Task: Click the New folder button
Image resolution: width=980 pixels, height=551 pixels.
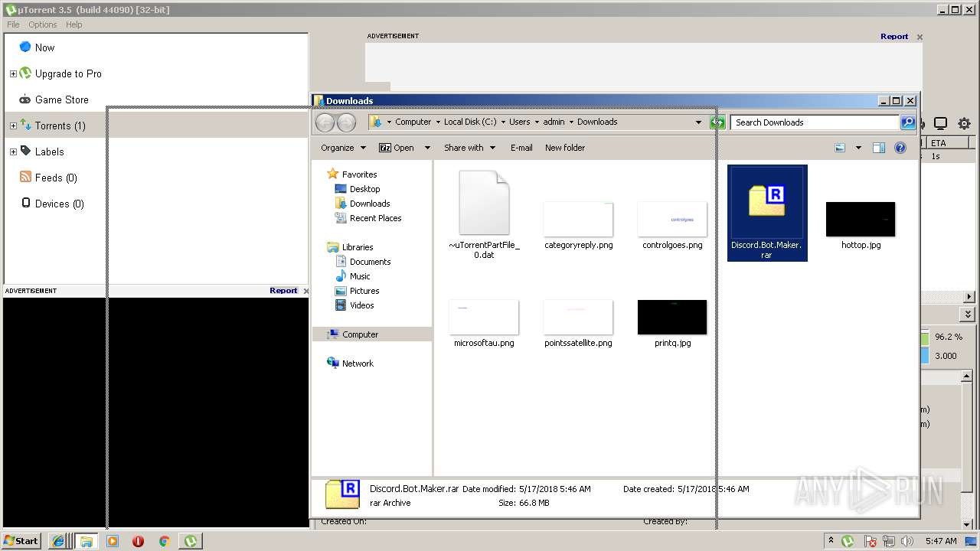Action: point(565,148)
